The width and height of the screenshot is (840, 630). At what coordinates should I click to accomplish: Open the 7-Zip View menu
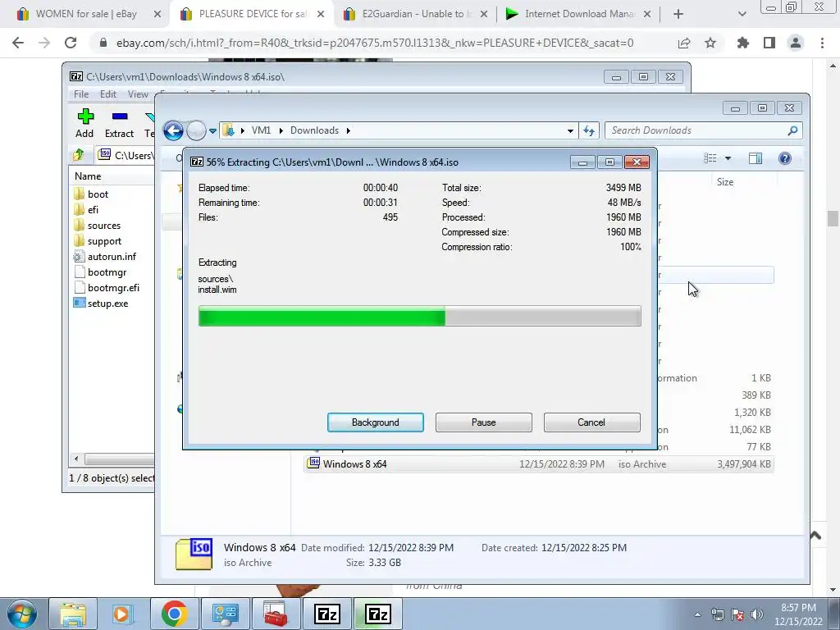point(138,94)
